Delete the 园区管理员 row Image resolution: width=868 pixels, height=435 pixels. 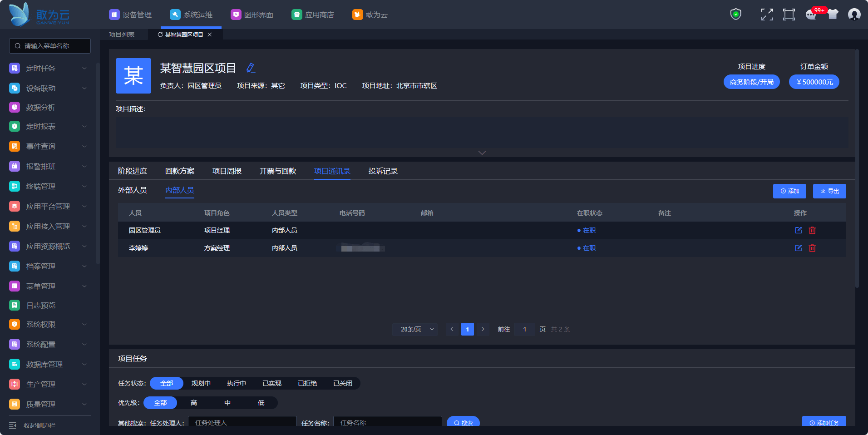(x=813, y=230)
